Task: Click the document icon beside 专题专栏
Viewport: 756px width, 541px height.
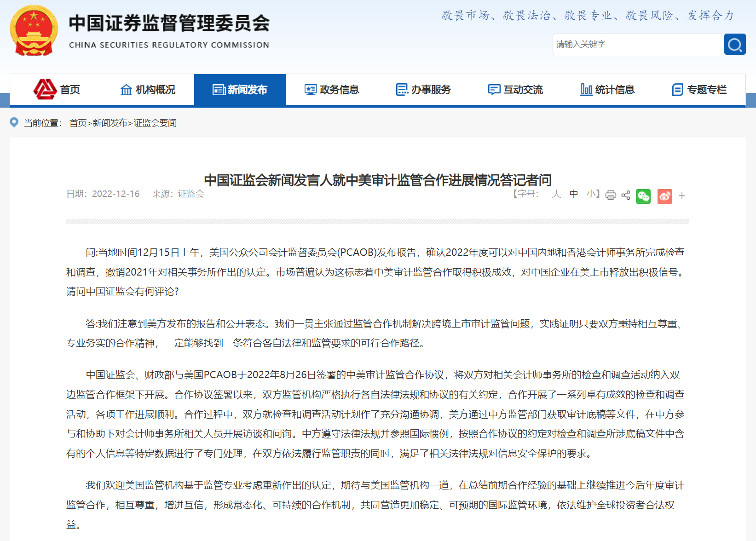Action: pos(678,90)
